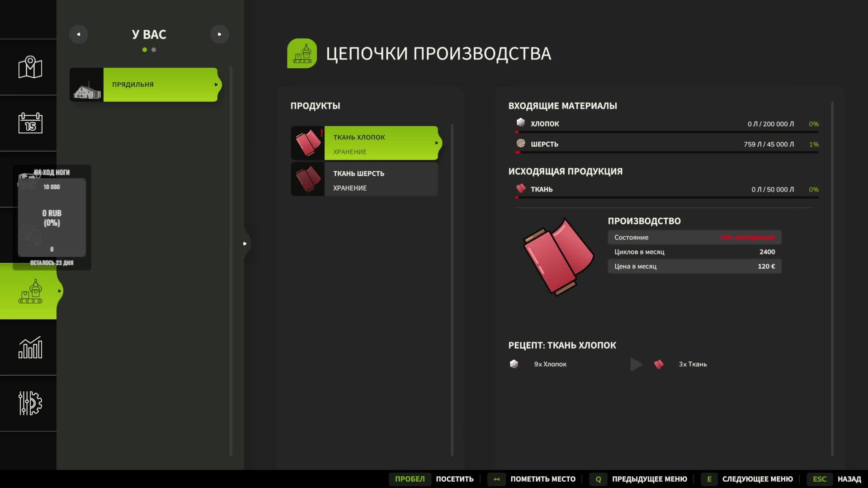Click the Следующее меню hint

tap(757, 479)
